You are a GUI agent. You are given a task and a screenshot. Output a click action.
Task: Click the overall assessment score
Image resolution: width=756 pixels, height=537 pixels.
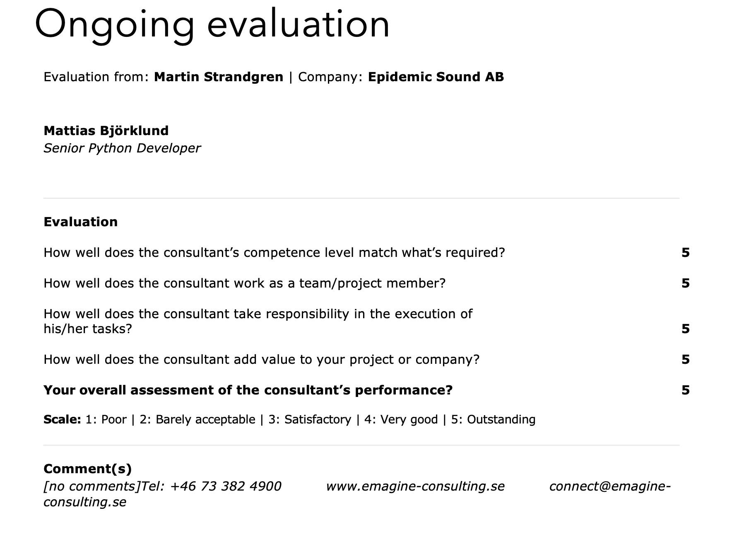pyautogui.click(x=685, y=390)
